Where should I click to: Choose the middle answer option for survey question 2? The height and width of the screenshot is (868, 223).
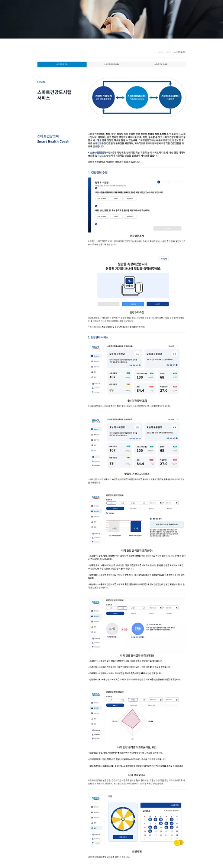[116, 216]
